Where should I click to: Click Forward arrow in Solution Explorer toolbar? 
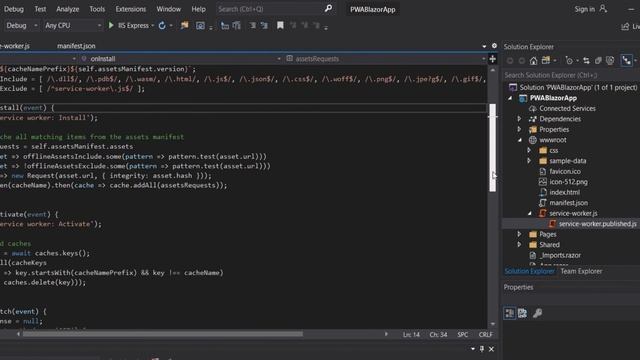tap(522, 61)
